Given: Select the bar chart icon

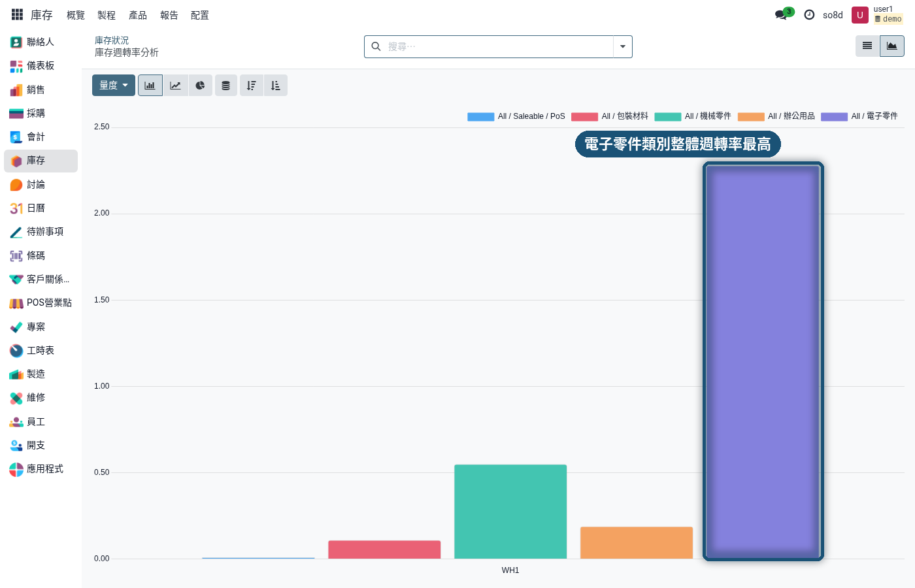Looking at the screenshot, I should coord(150,86).
